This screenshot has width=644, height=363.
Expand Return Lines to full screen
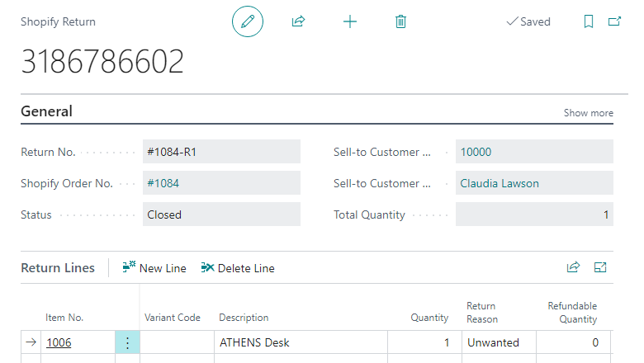[x=600, y=267]
